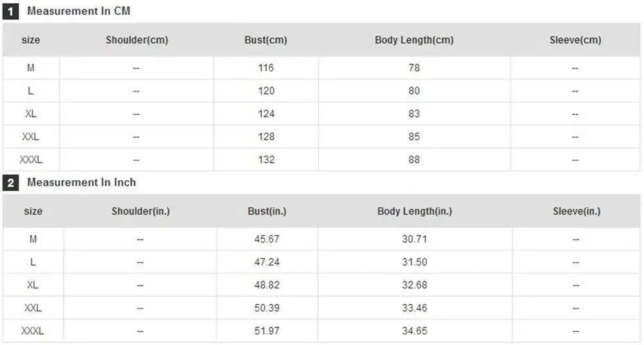
Task: Click the 83 body length cell
Action: pyautogui.click(x=414, y=114)
